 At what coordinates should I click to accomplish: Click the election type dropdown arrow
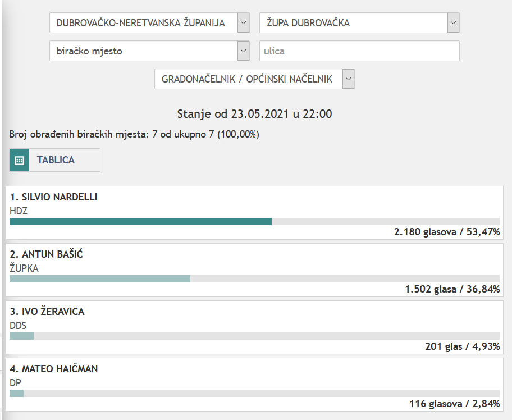(x=348, y=79)
